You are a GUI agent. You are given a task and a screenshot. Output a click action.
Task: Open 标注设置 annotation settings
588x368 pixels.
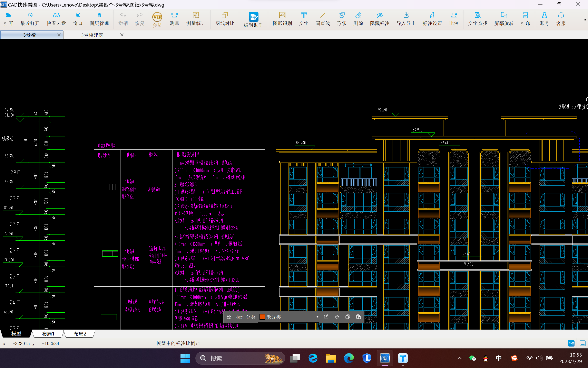pyautogui.click(x=432, y=19)
